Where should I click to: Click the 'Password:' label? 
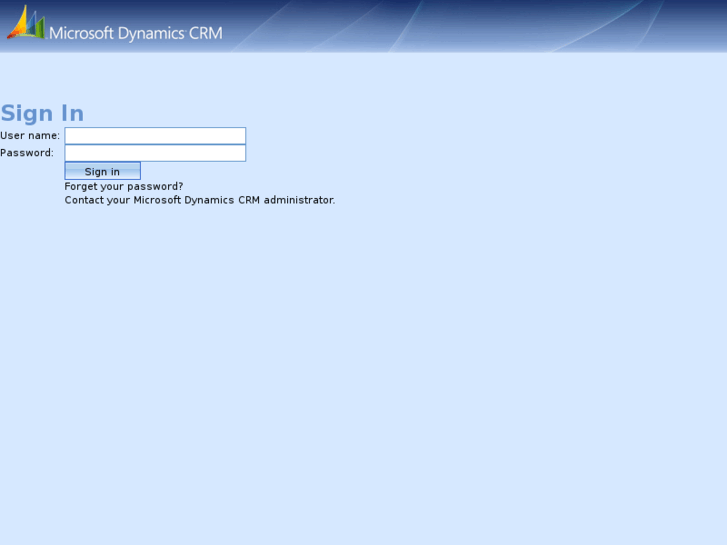[x=27, y=153]
